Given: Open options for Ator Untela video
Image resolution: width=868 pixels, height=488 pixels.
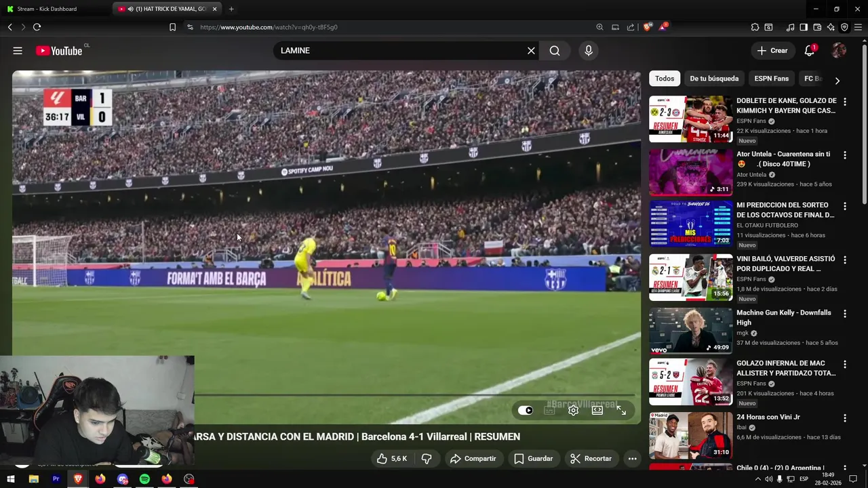Looking at the screenshot, I should tap(845, 155).
